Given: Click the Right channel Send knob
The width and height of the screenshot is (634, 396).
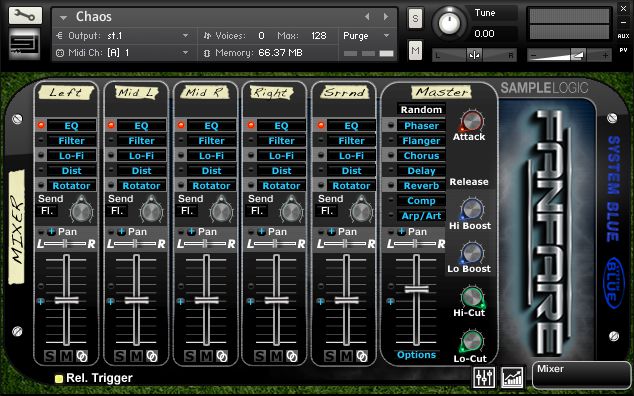Looking at the screenshot, I should coord(292,211).
